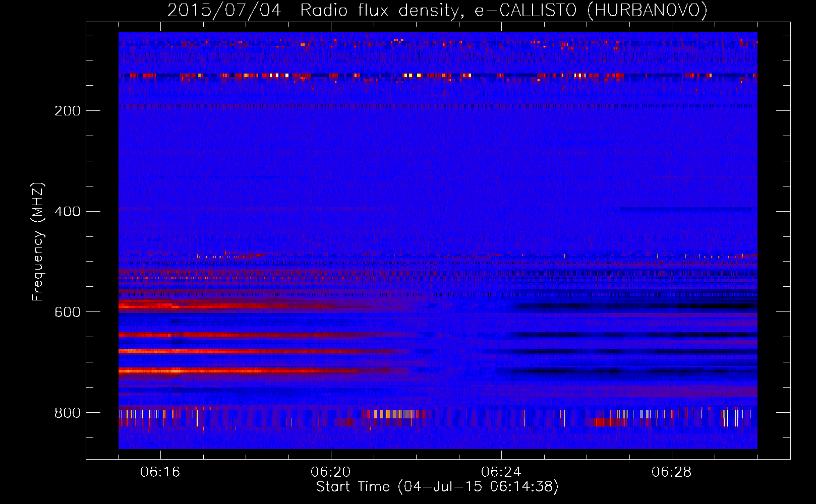Screen dimensions: 816x504
Task: Select the 06:24 time tick label
Action: 501,472
